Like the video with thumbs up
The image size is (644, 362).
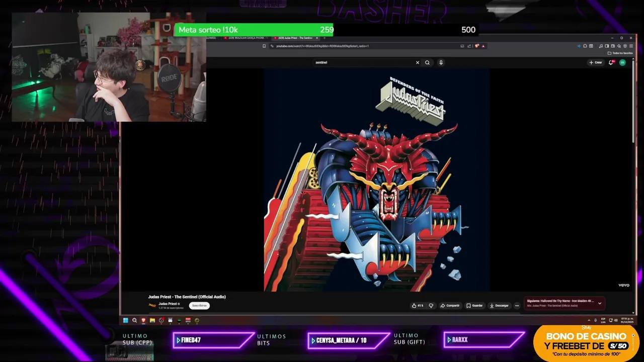[418, 305]
